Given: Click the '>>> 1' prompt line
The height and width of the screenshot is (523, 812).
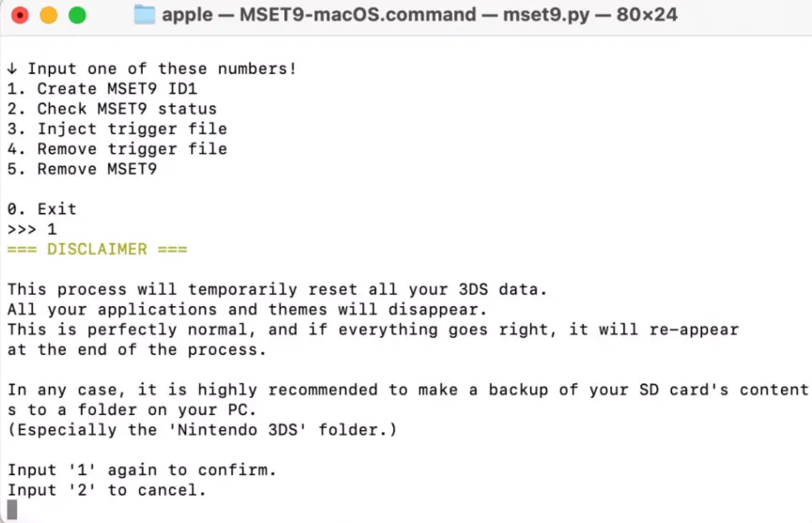Looking at the screenshot, I should pyautogui.click(x=32, y=229).
